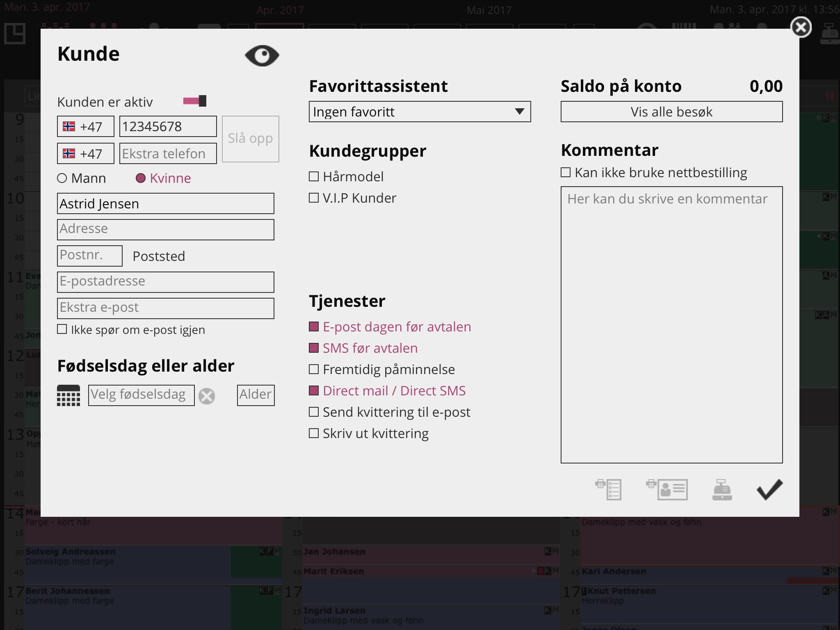The image size is (840, 630).
Task: Click the name field Astrid Jensen
Action: [165, 203]
